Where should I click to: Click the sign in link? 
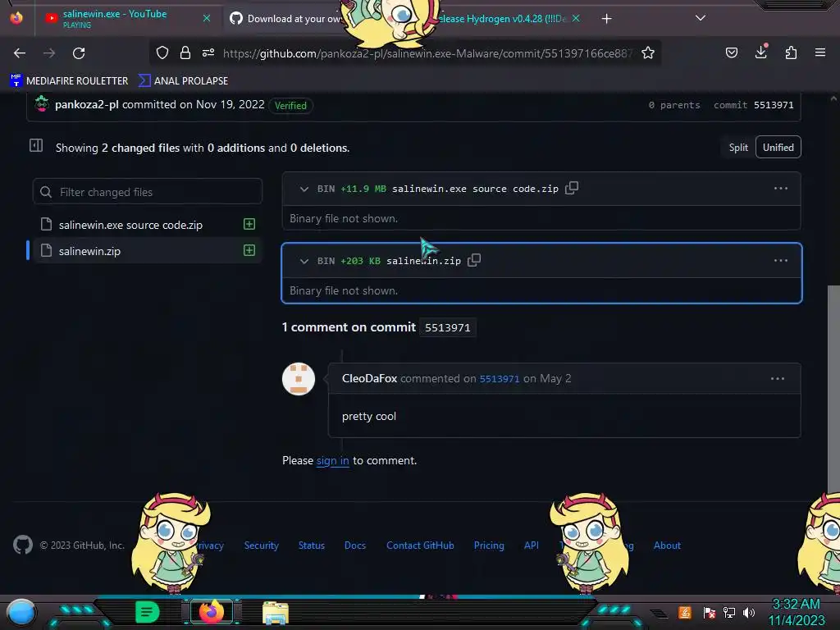click(333, 461)
